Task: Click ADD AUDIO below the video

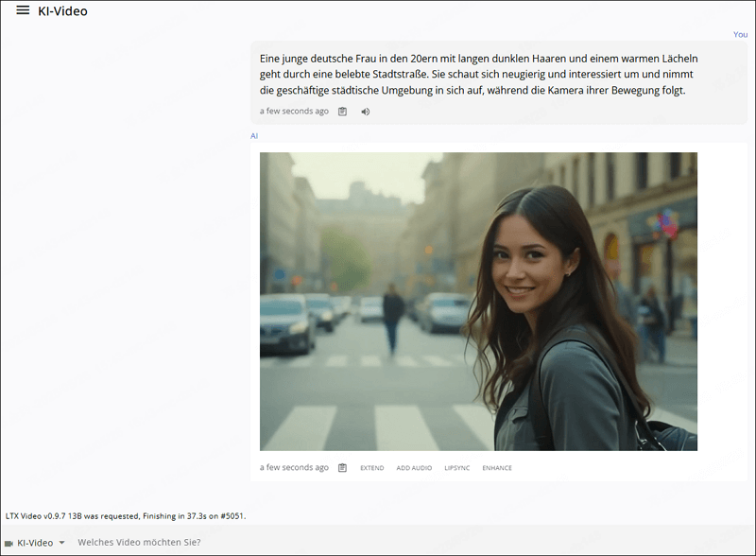Action: [414, 468]
